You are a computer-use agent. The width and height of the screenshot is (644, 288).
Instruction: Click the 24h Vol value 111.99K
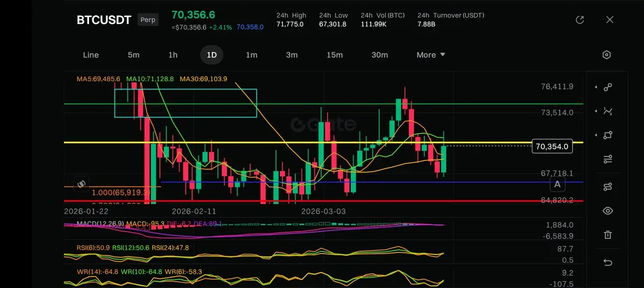pyautogui.click(x=374, y=24)
